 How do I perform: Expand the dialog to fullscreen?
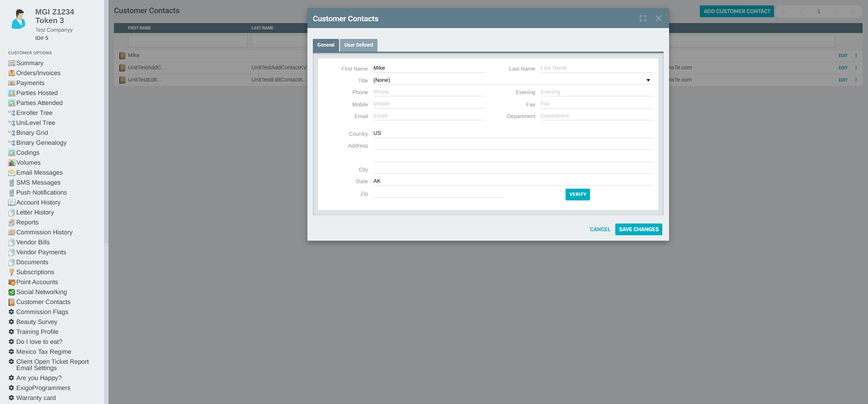642,19
